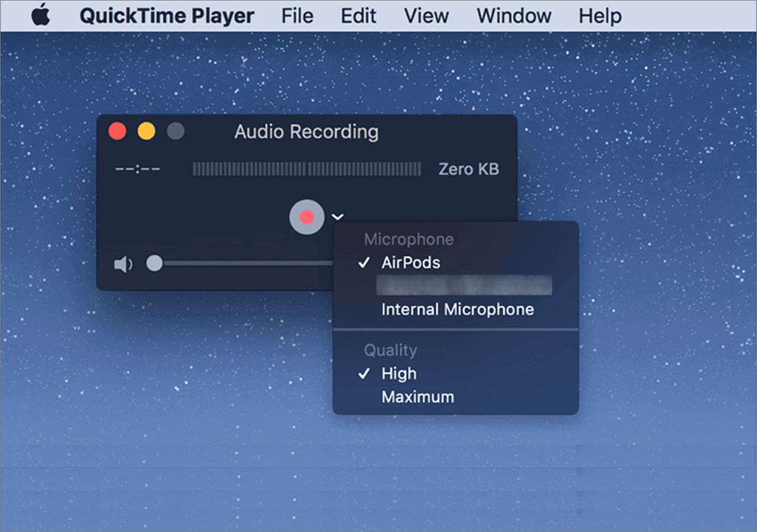Open the recording options chevron
757x532 pixels.
(x=337, y=217)
